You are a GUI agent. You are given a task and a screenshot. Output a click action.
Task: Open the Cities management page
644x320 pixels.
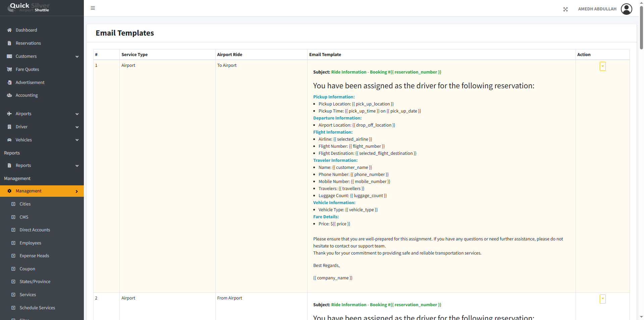tap(25, 204)
